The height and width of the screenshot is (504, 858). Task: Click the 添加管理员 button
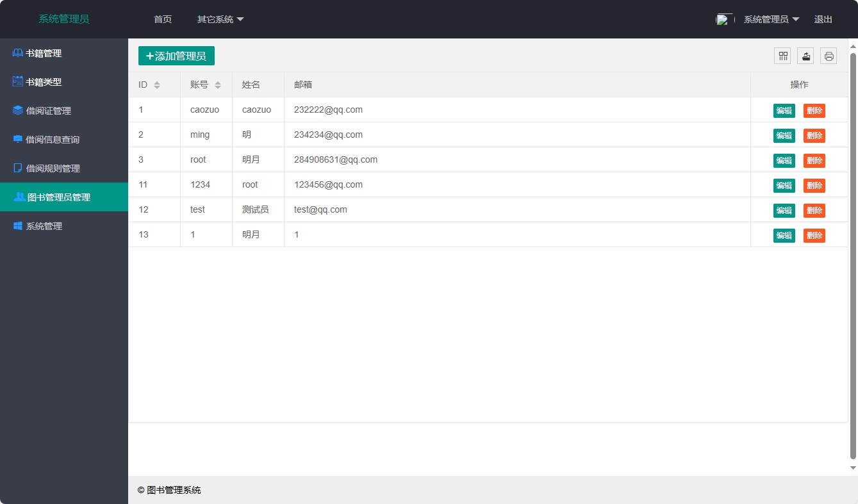pyautogui.click(x=176, y=56)
